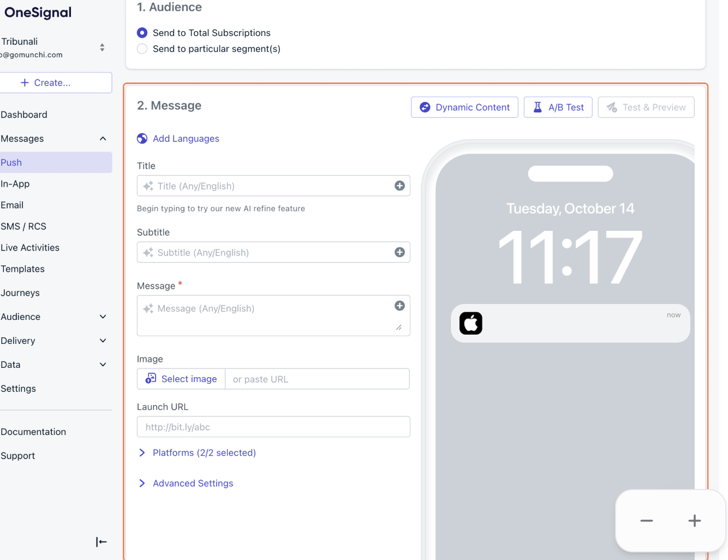
Task: Click the plus icon in Subtitle field
Action: [400, 252]
